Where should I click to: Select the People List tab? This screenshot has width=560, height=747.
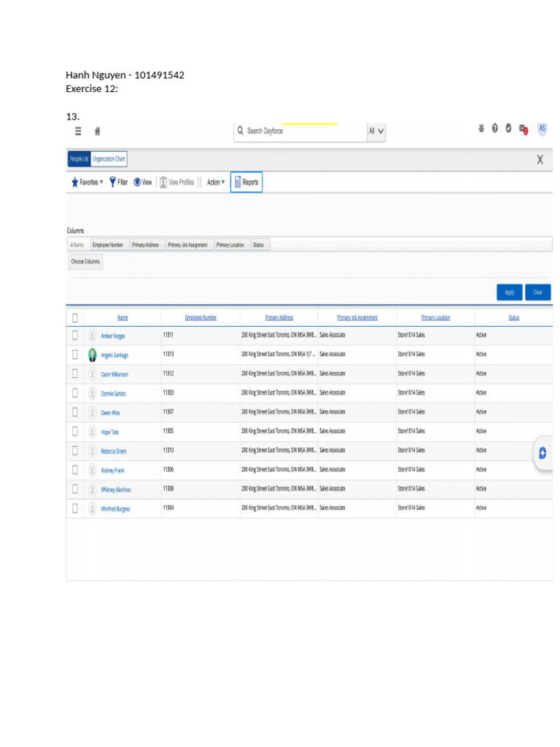[79, 158]
